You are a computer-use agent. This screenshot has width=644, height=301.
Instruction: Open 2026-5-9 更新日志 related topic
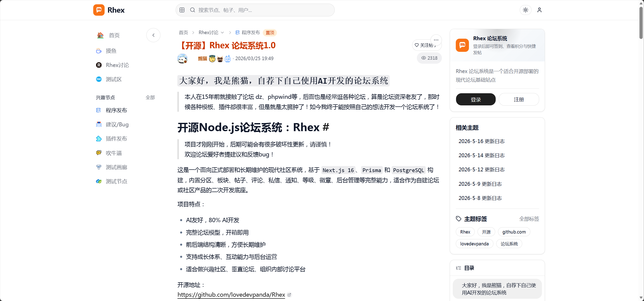[480, 184]
